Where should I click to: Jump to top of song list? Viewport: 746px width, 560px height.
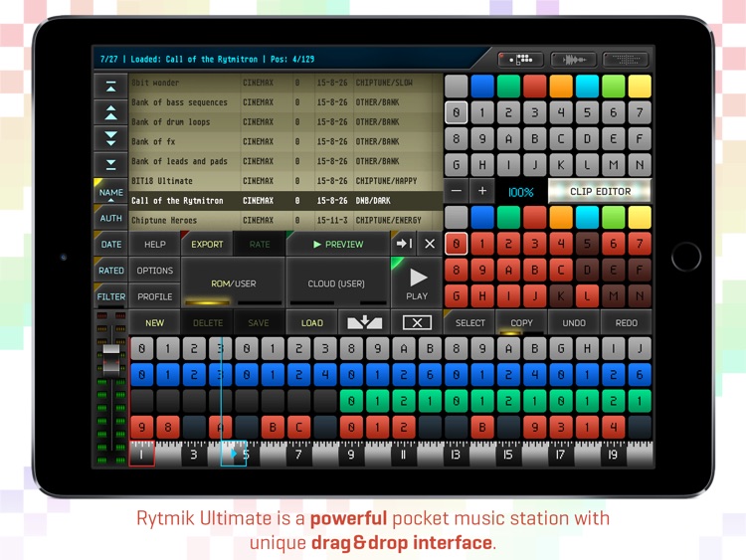[x=110, y=87]
